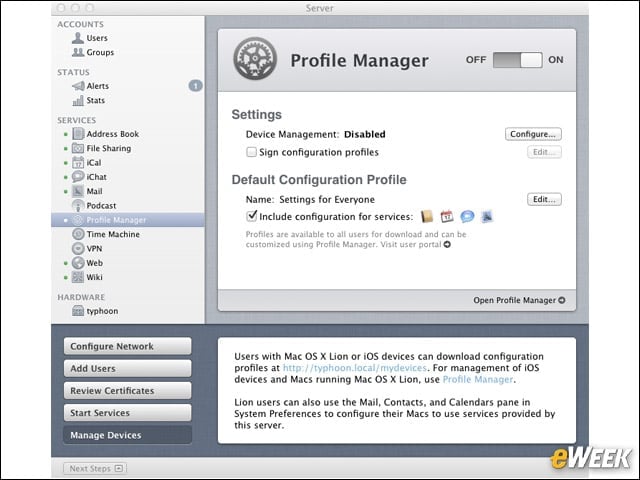Open Users in the Accounts section
This screenshot has height=480, width=640.
90,38
